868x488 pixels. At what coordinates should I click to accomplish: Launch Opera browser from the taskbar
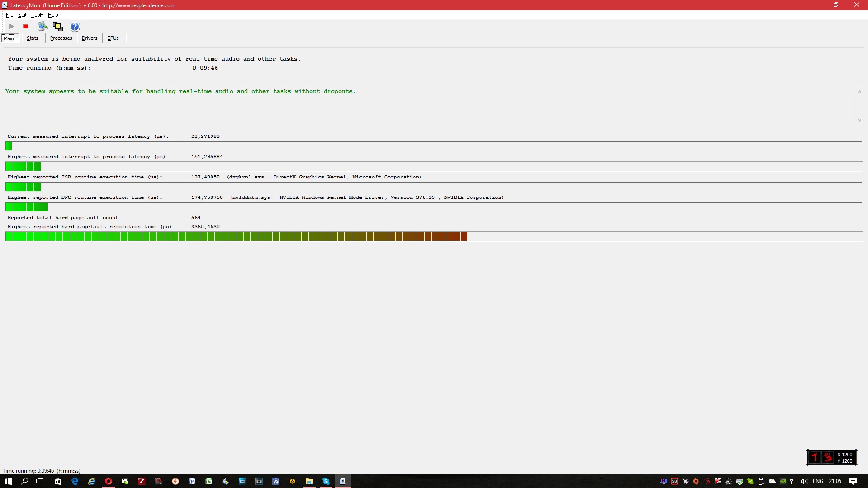(x=108, y=481)
